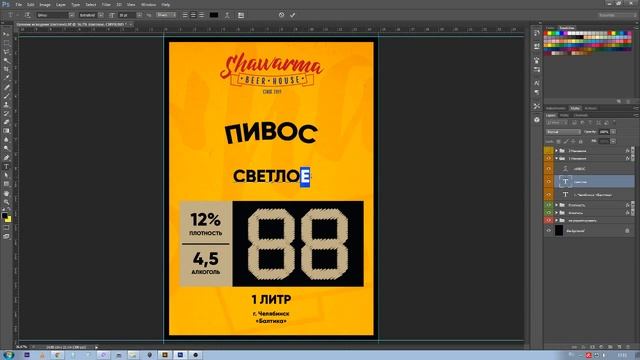Select the Lasso tool
This screenshot has width=640, height=360.
[x=6, y=52]
